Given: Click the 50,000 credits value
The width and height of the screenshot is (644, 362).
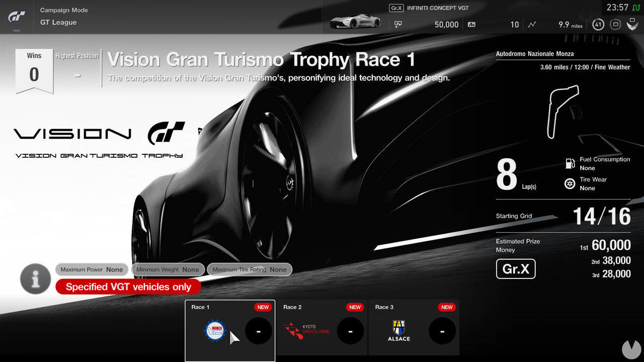Looking at the screenshot, I should coord(447,24).
